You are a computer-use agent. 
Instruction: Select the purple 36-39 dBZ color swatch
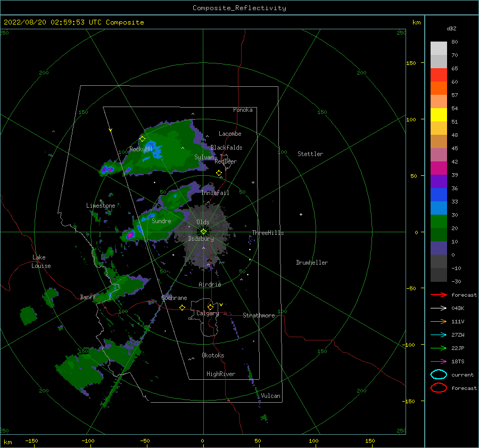(x=439, y=181)
